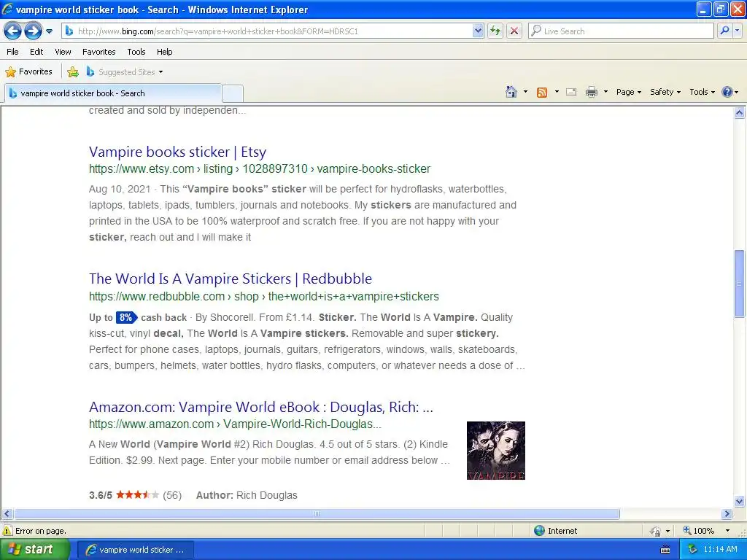Click the vertical scrollbar up arrow
This screenshot has height=560, width=747.
pos(740,113)
